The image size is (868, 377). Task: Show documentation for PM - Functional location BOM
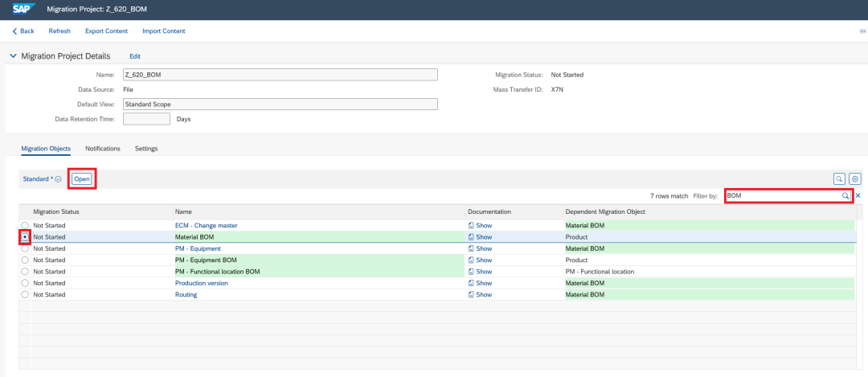(x=480, y=272)
